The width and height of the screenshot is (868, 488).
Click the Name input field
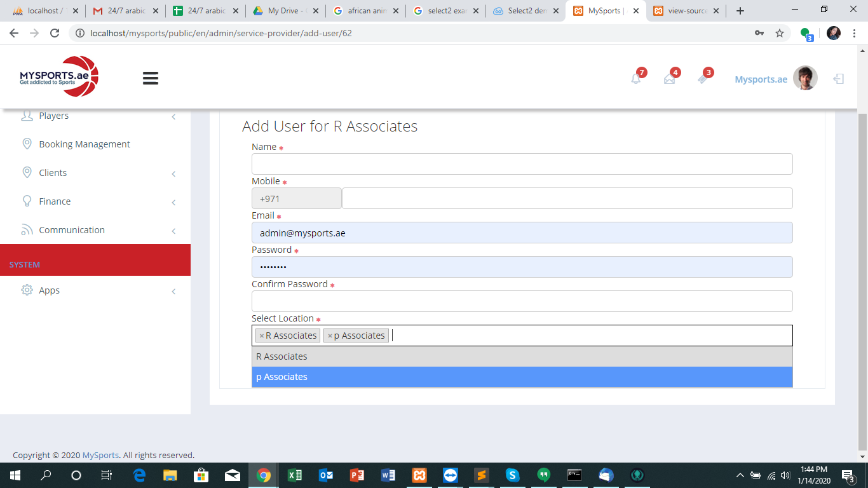point(522,164)
